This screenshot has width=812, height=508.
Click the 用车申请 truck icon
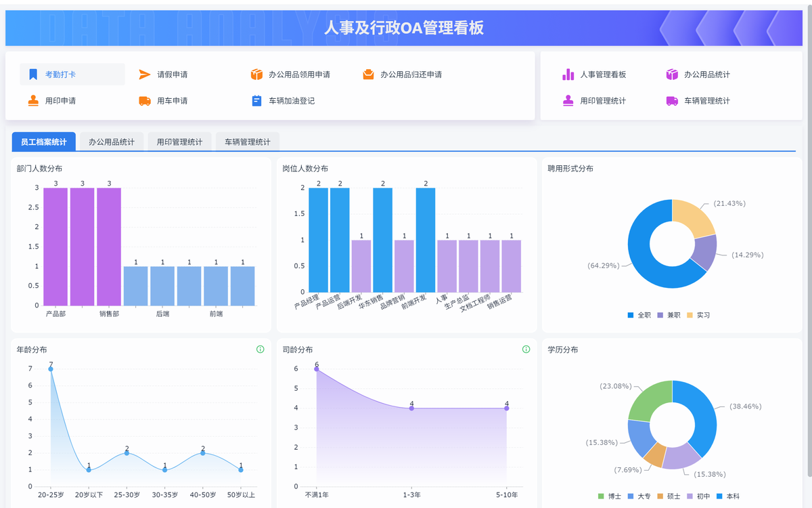(x=145, y=101)
